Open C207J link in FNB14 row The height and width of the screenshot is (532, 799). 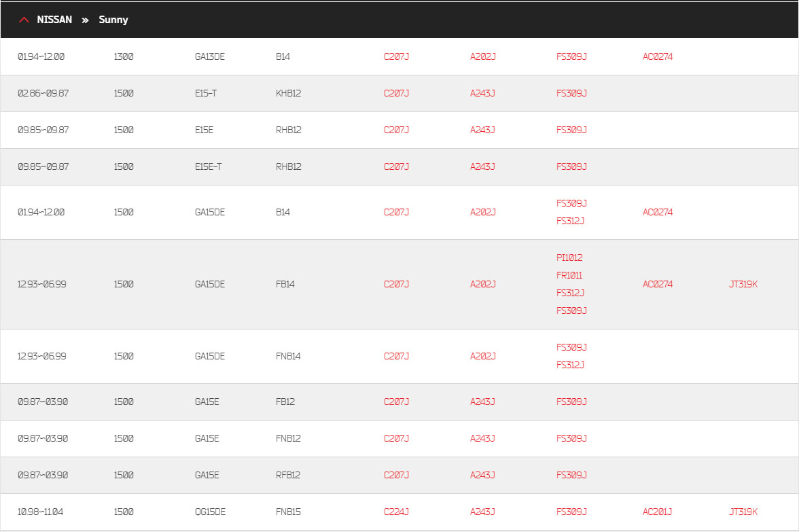(397, 356)
